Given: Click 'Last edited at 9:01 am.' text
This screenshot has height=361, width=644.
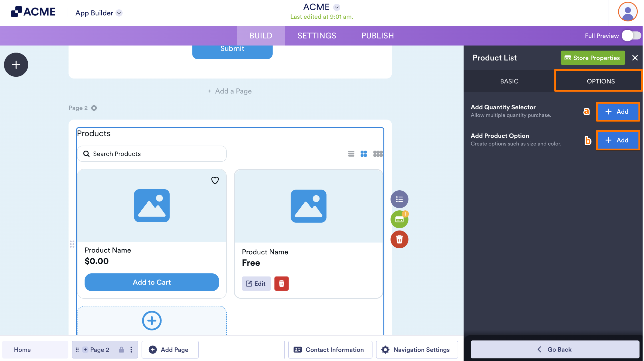Looking at the screenshot, I should point(322,17).
